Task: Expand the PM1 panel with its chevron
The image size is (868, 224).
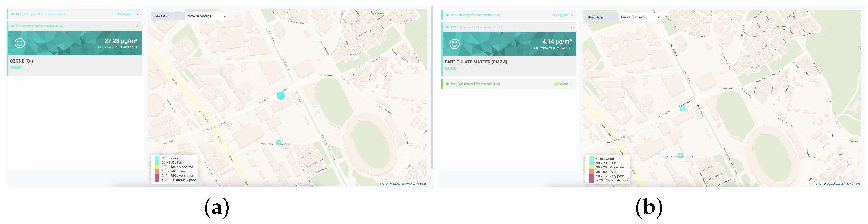Action: 572,84
